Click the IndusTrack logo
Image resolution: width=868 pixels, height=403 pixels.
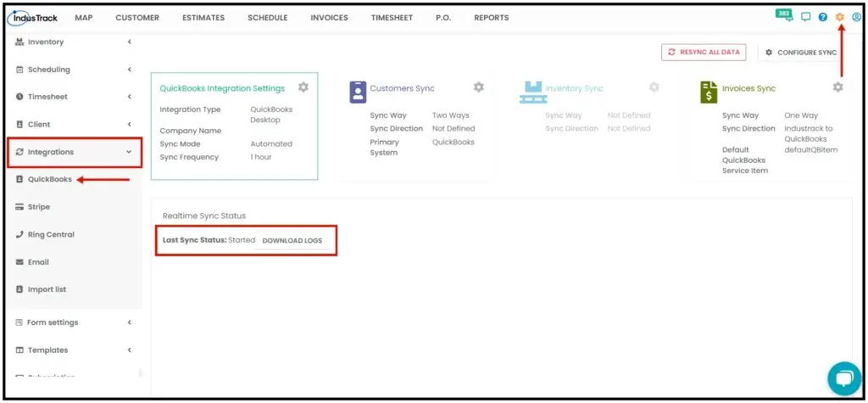click(x=33, y=18)
